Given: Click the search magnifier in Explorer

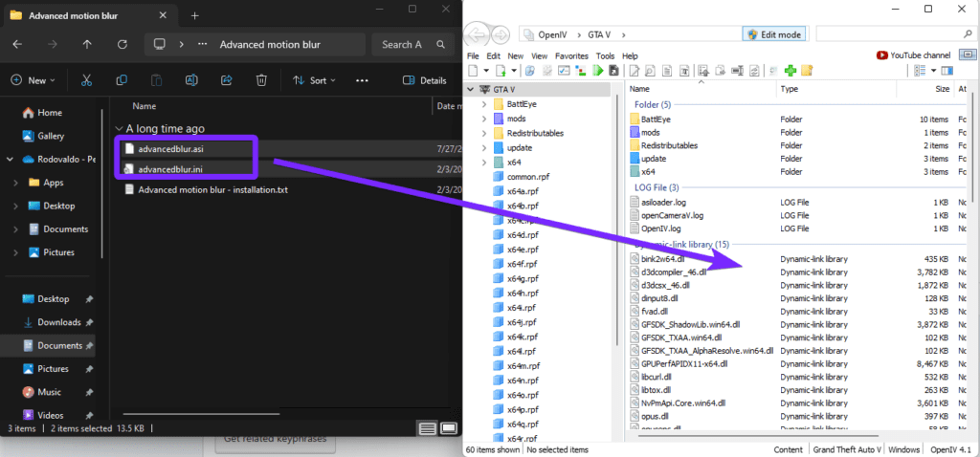Looking at the screenshot, I should (x=441, y=44).
